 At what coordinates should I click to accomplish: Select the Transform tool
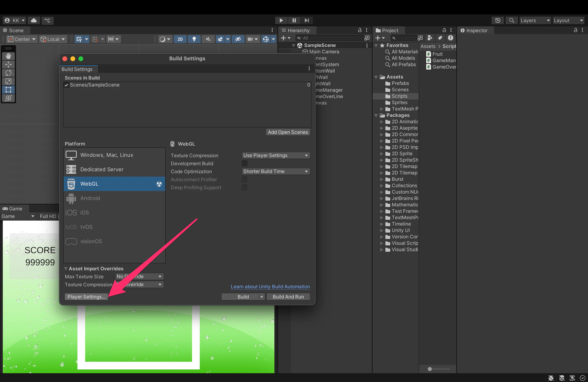(x=8, y=98)
